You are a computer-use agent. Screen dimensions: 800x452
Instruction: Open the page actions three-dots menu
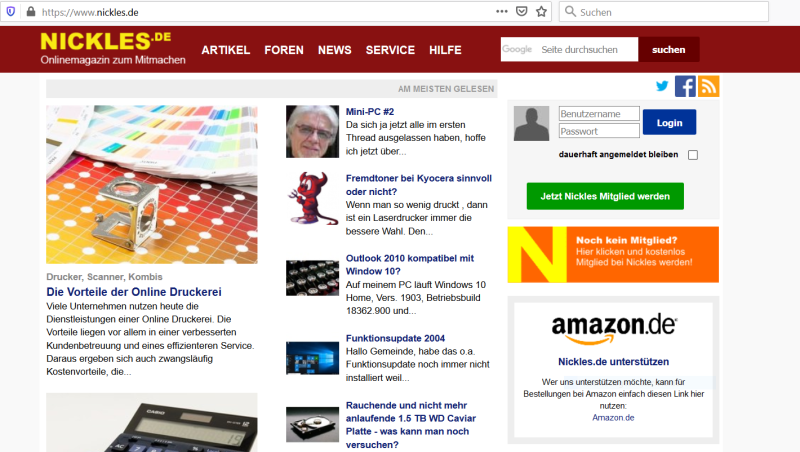pyautogui.click(x=502, y=11)
